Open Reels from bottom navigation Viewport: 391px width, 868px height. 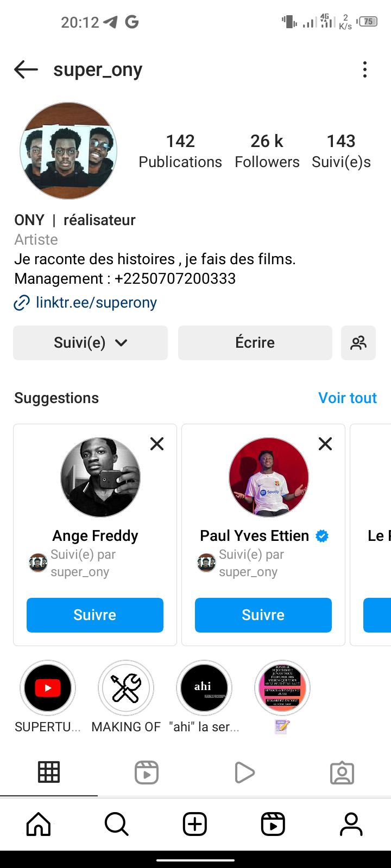(273, 825)
